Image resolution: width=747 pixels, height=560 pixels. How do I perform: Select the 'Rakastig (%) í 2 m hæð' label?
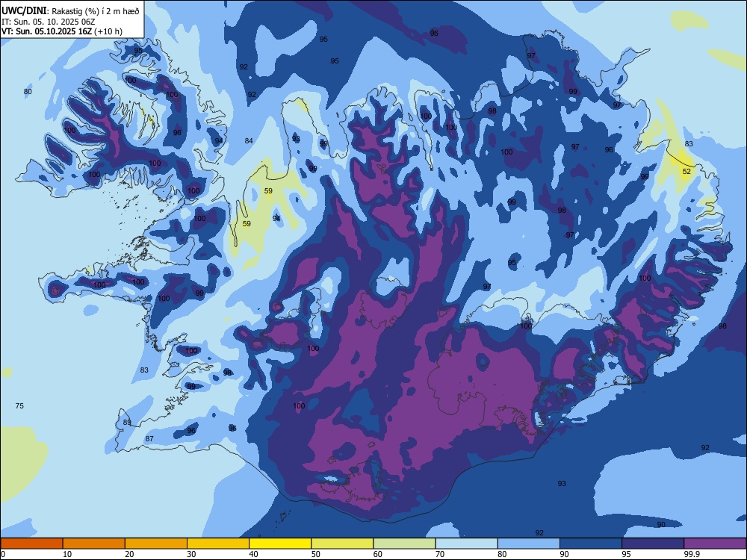point(96,11)
